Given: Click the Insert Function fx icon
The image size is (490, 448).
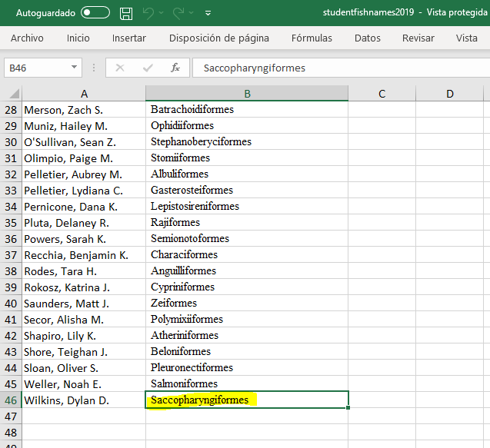Looking at the screenshot, I should tap(175, 68).
